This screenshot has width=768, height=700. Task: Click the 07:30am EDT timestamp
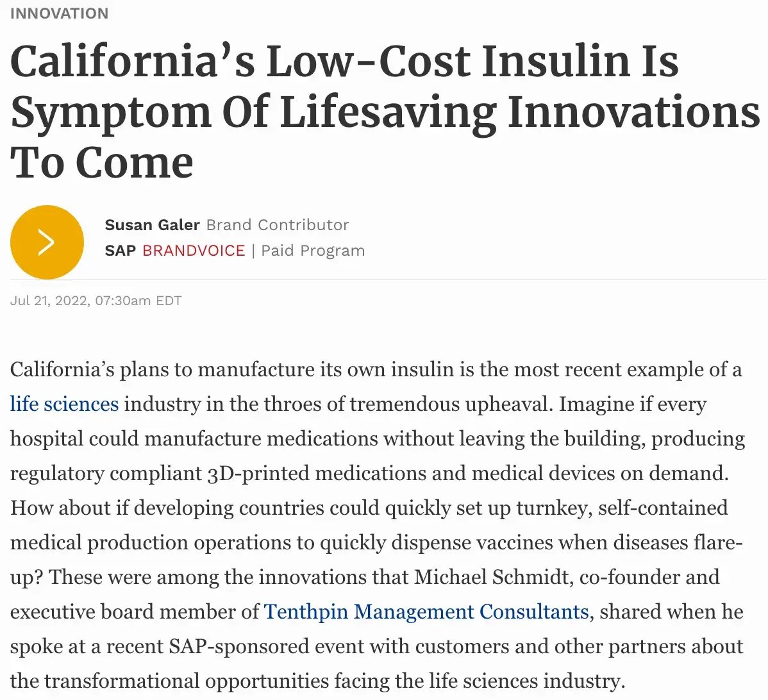coord(138,301)
